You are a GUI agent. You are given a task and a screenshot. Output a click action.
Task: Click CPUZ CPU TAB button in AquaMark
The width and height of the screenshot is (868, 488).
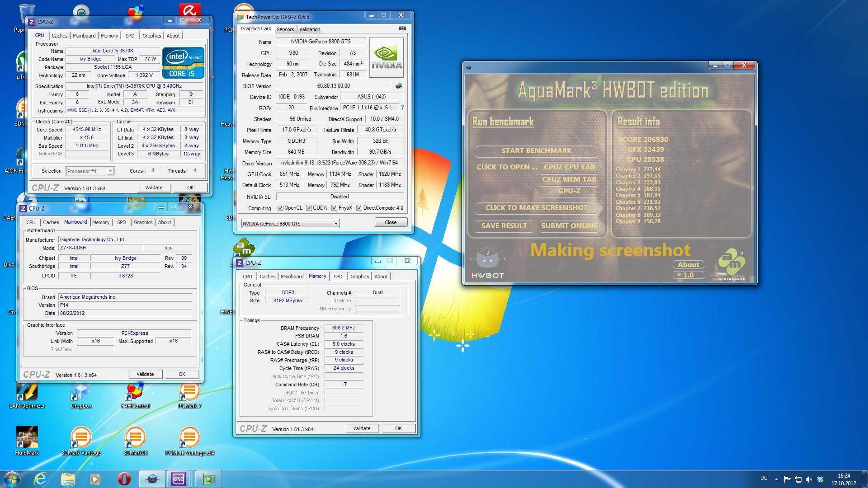[x=569, y=167]
